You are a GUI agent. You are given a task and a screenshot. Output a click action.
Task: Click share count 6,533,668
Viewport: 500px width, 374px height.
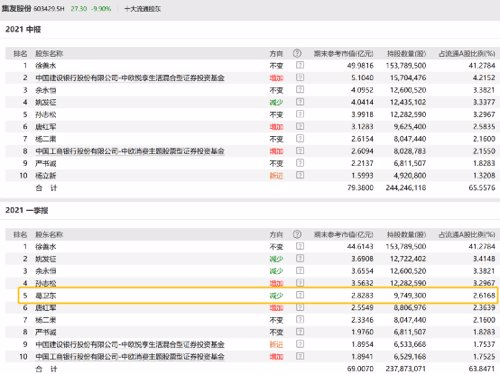pos(410,344)
